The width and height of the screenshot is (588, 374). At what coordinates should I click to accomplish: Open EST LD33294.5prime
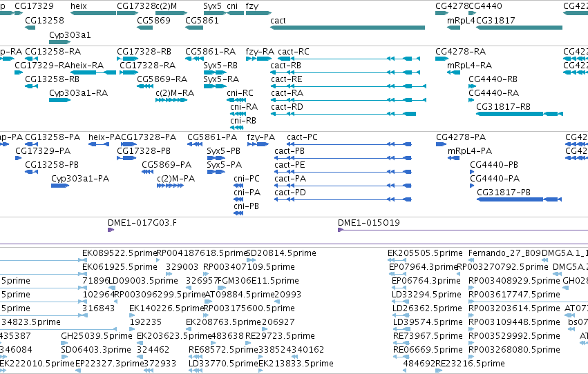pyautogui.click(x=426, y=295)
